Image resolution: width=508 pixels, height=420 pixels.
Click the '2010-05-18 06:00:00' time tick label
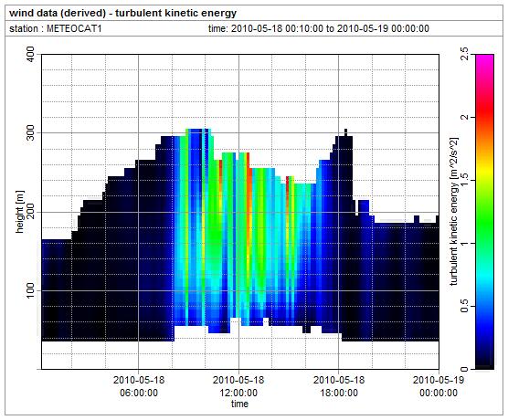coord(139,386)
